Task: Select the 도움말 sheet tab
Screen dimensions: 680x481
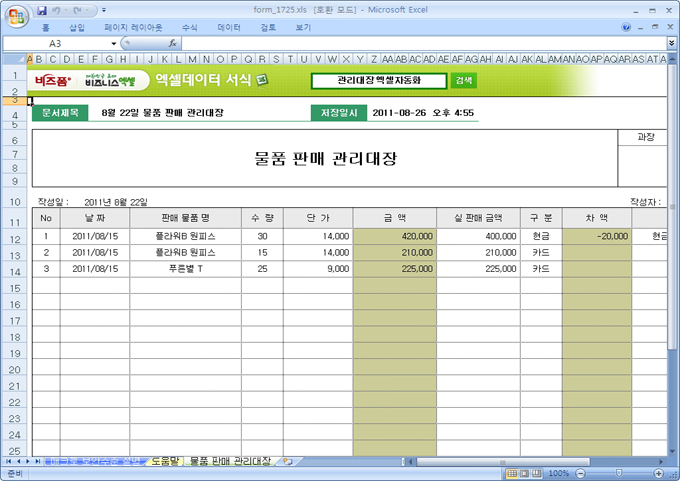Action: coord(162,462)
